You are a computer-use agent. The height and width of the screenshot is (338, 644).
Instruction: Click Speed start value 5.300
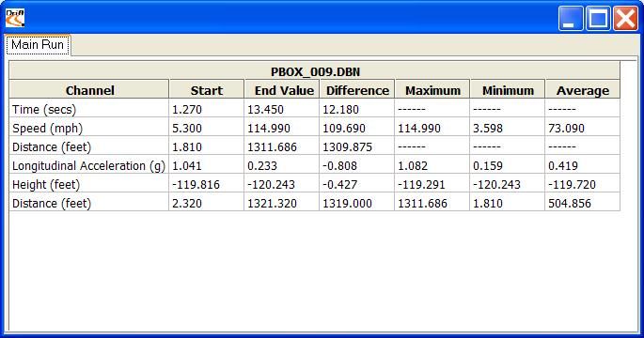187,129
